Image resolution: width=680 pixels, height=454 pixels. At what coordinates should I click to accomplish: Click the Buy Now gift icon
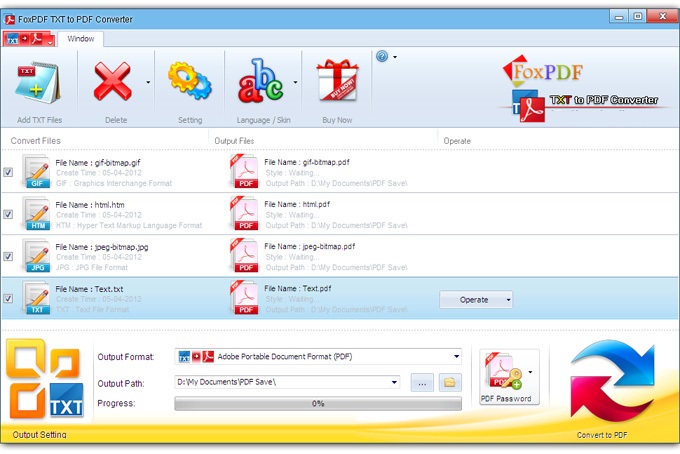click(337, 81)
